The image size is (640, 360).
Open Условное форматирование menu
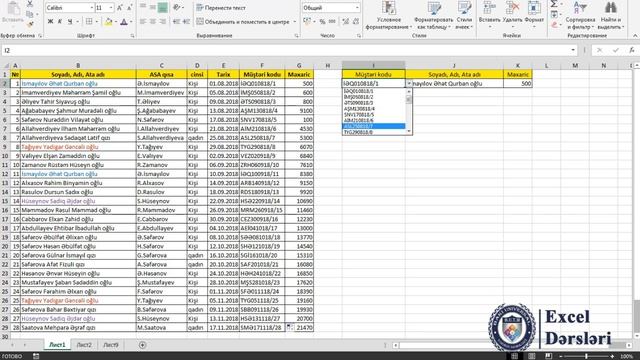click(x=388, y=16)
